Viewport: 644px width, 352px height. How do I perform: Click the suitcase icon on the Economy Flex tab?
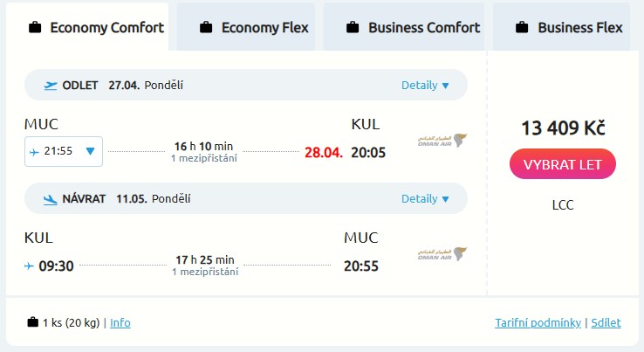coord(206,28)
